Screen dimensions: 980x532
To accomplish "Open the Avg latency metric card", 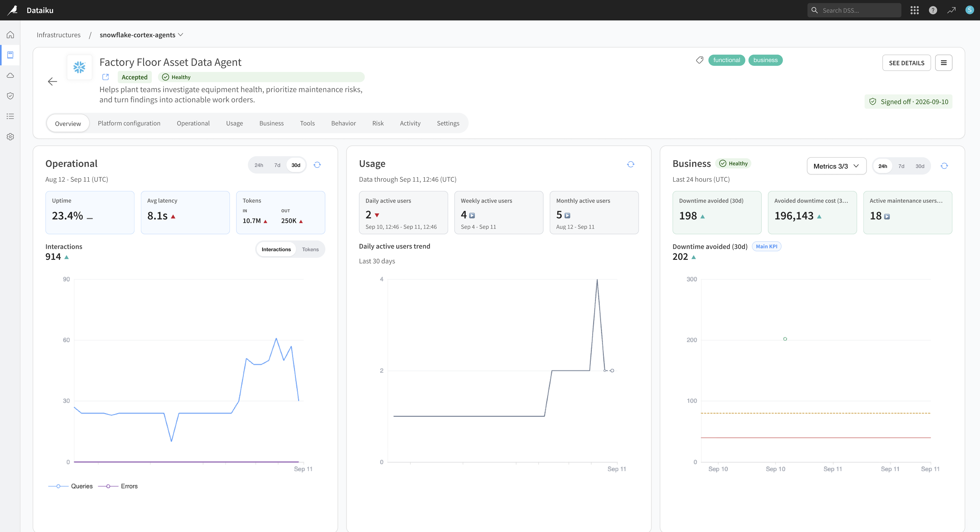I will [185, 212].
